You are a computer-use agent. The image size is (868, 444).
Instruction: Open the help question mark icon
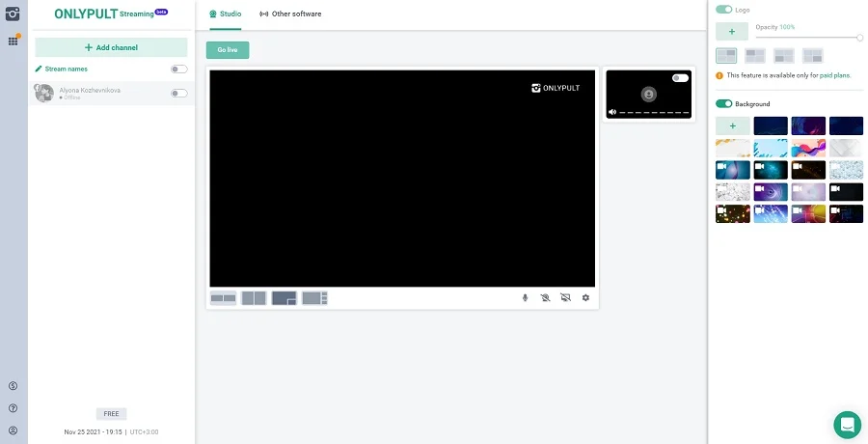[x=14, y=408]
